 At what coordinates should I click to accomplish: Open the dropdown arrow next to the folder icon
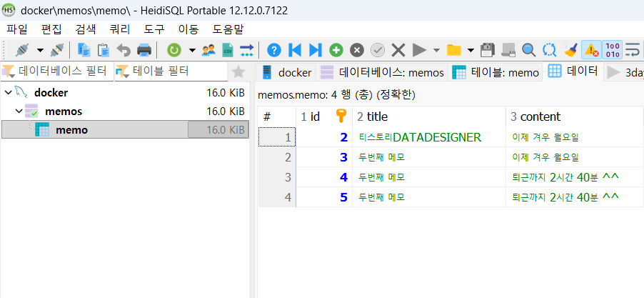[x=471, y=50]
